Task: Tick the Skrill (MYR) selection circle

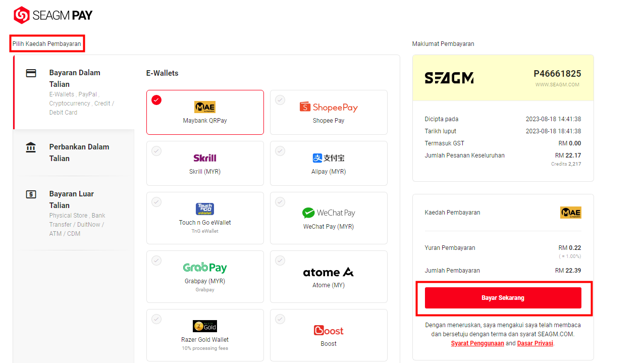Action: [x=156, y=151]
